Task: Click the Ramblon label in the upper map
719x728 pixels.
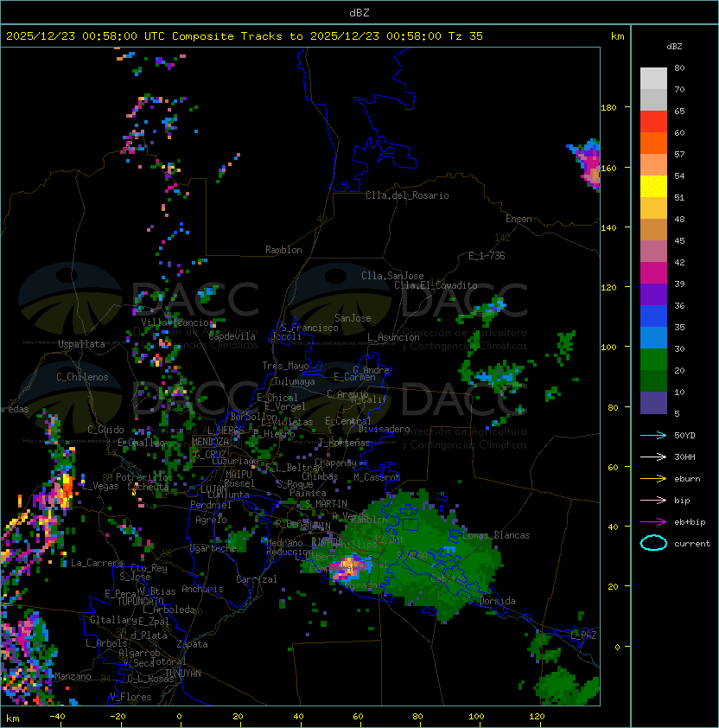Action: tap(283, 250)
